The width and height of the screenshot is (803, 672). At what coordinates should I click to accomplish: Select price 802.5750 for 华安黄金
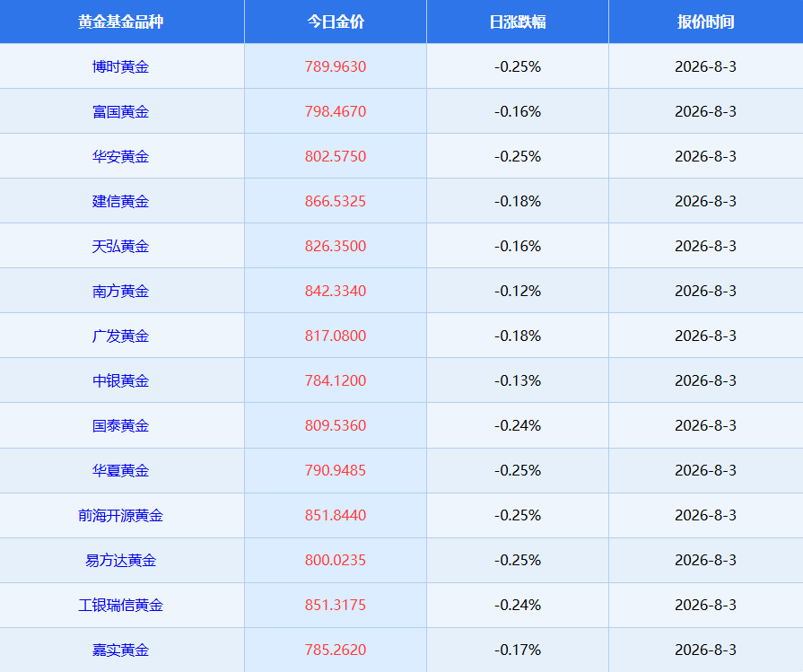(336, 156)
